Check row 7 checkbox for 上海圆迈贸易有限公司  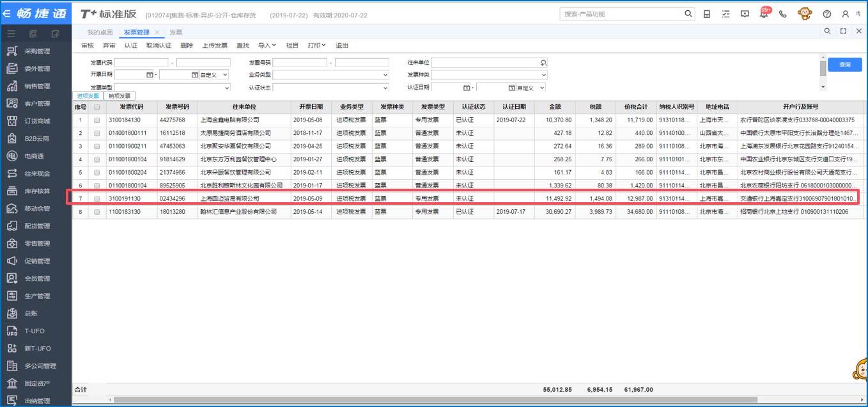[x=97, y=199]
